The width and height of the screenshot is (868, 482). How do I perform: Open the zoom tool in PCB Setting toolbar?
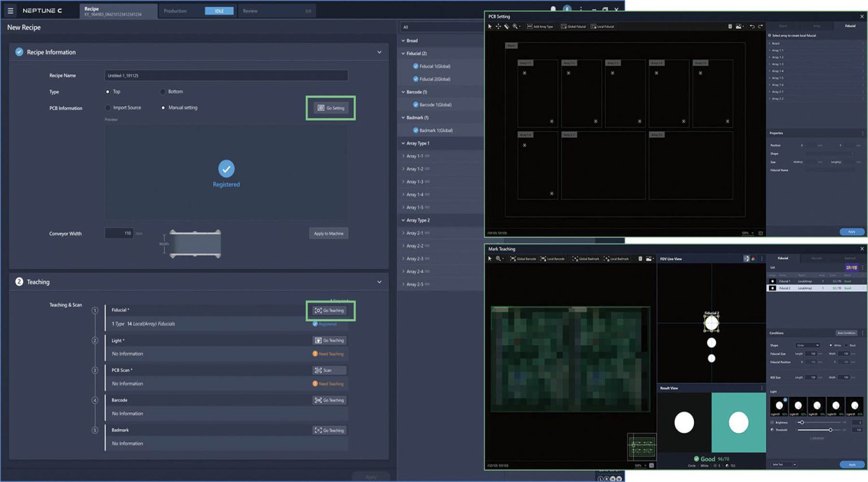pyautogui.click(x=515, y=27)
